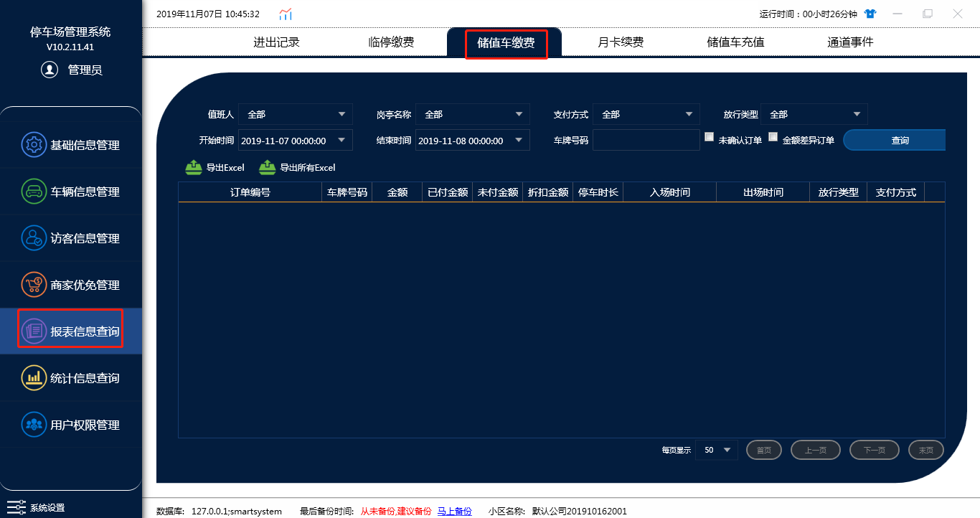The height and width of the screenshot is (518, 980).
Task: Expand the 开始时间 date picker
Action: tap(341, 140)
